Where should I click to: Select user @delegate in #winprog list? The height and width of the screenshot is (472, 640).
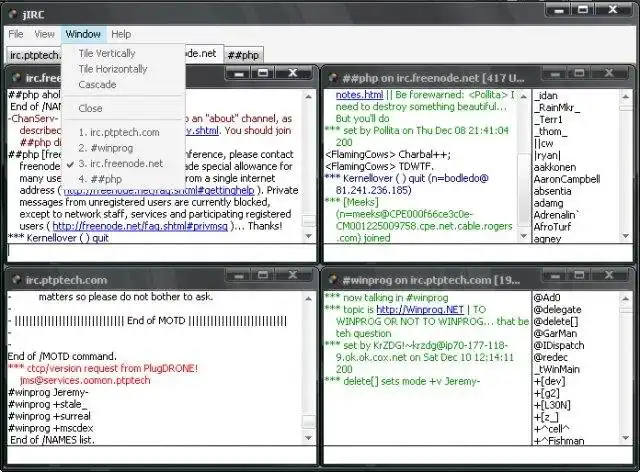(557, 309)
